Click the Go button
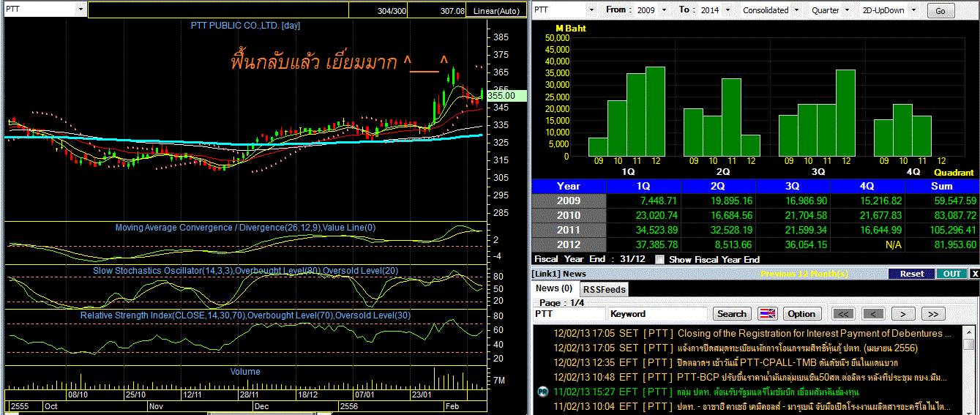980x415 pixels. pyautogui.click(x=940, y=11)
